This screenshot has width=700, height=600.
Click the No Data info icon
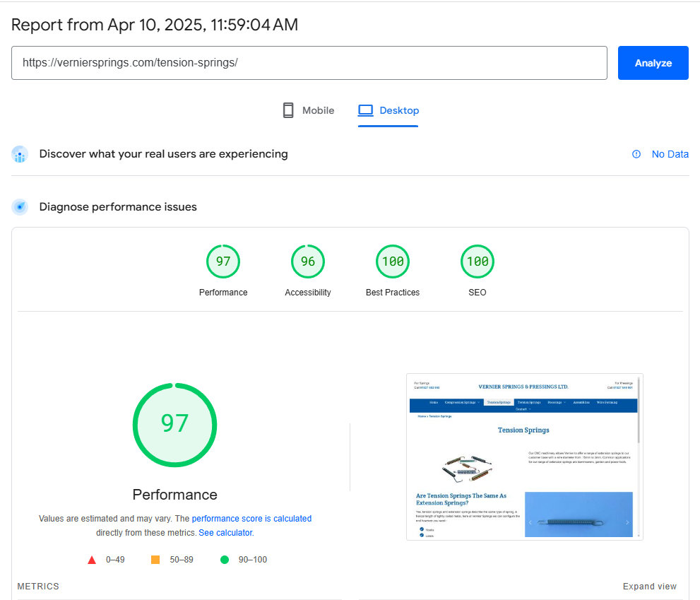tap(636, 154)
